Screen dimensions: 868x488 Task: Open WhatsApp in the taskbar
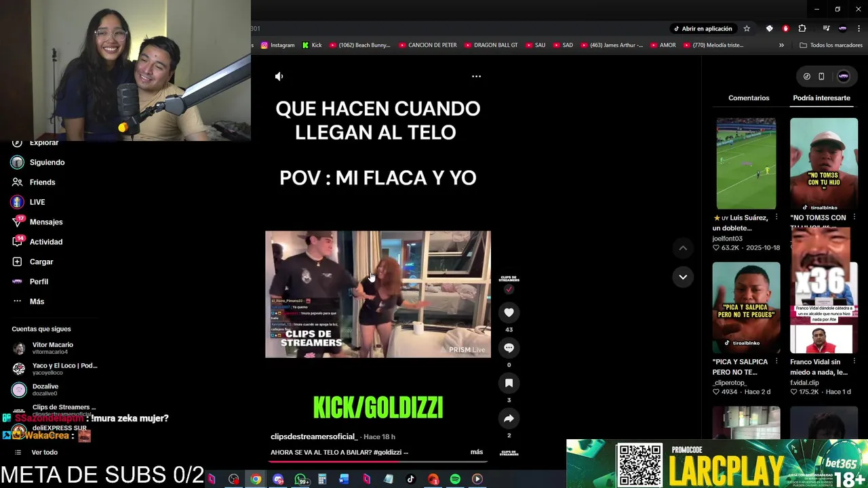tap(300, 479)
